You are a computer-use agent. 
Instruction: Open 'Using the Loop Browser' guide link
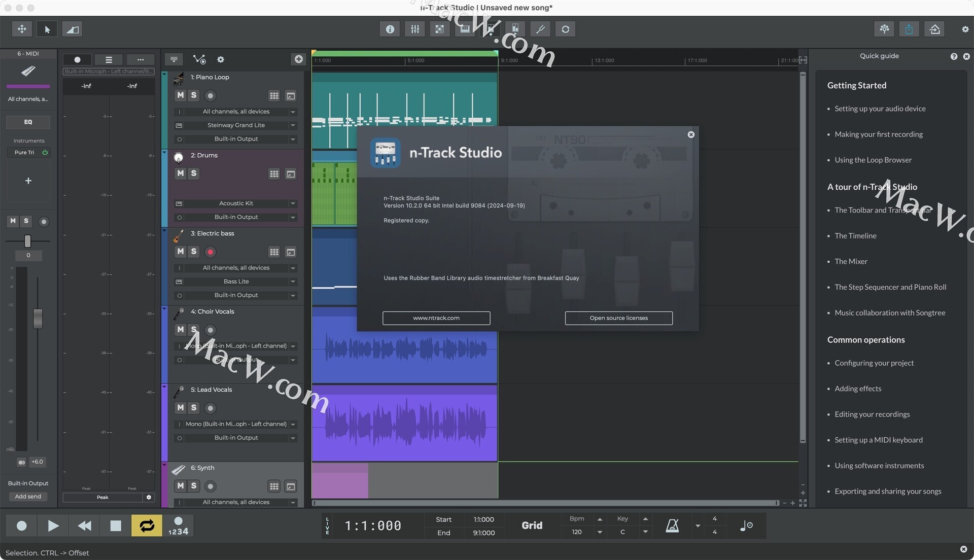click(873, 160)
